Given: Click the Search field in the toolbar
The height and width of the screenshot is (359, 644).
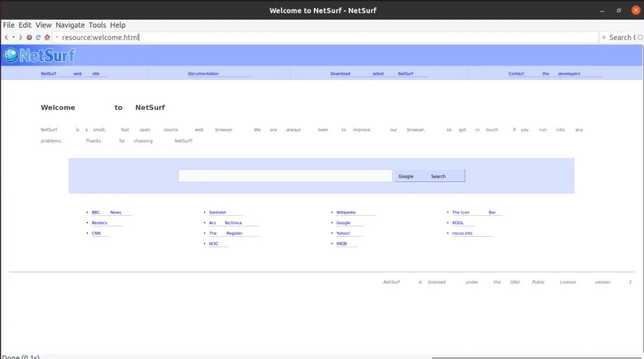Looking at the screenshot, I should tap(621, 38).
